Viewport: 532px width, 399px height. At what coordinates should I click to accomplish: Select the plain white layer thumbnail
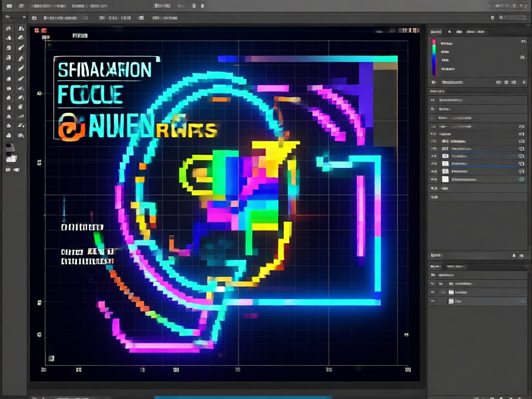point(445,179)
